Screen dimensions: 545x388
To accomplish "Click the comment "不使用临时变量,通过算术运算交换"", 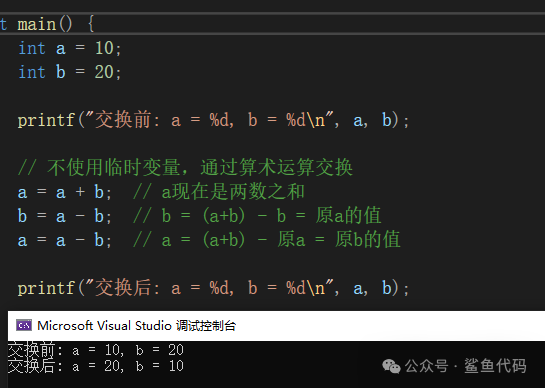I will [x=185, y=168].
